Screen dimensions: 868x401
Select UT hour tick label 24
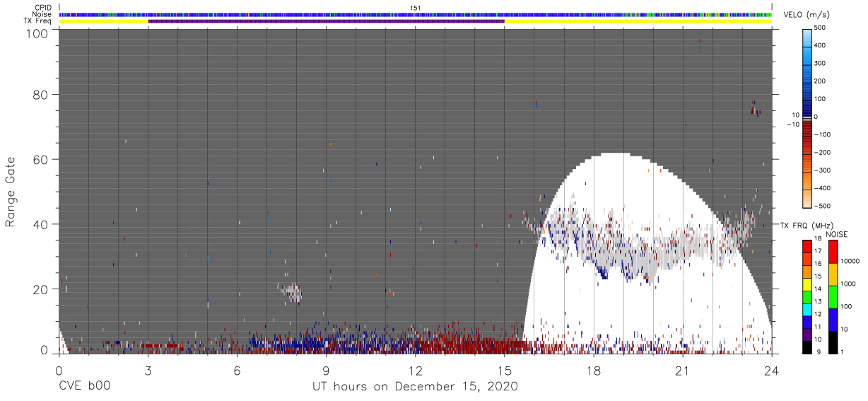point(772,370)
